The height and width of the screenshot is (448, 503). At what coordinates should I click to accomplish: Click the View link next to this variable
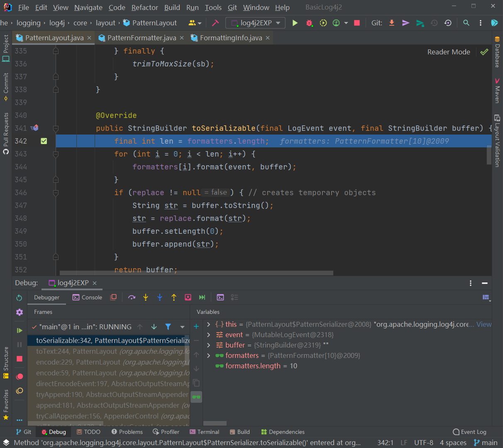click(x=483, y=324)
